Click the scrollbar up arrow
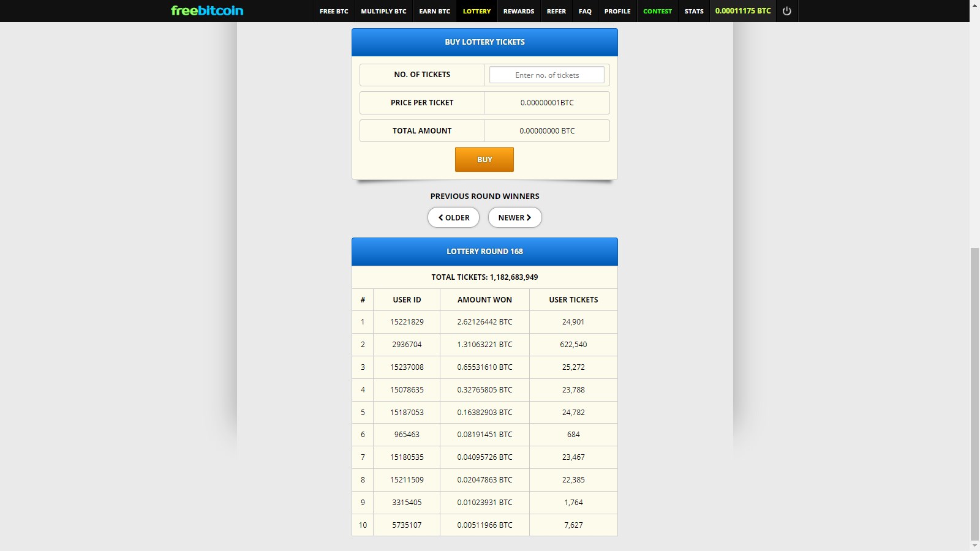 click(x=975, y=4)
